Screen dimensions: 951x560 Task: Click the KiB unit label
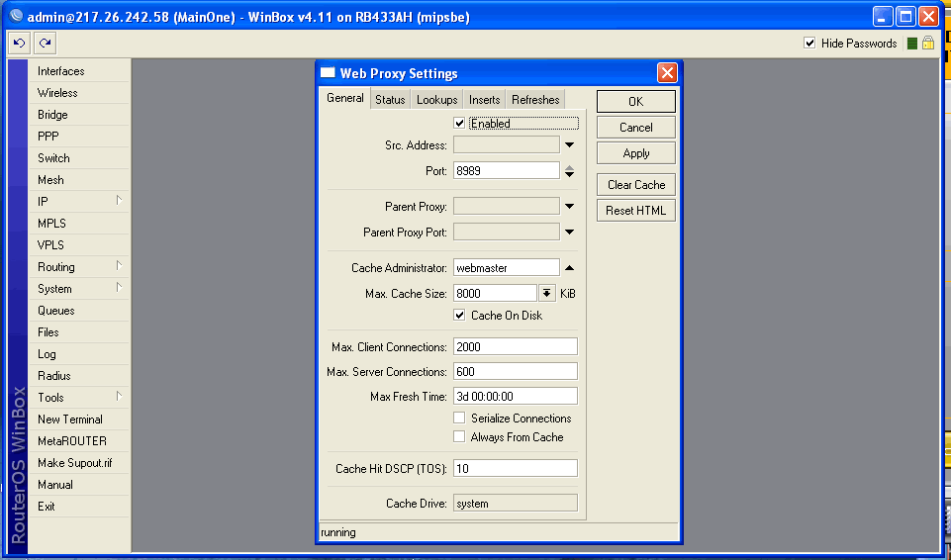tap(568, 294)
